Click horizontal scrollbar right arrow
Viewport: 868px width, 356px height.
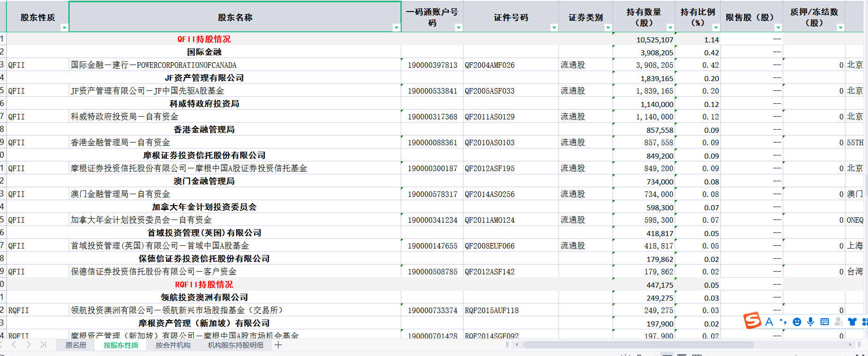point(850,344)
